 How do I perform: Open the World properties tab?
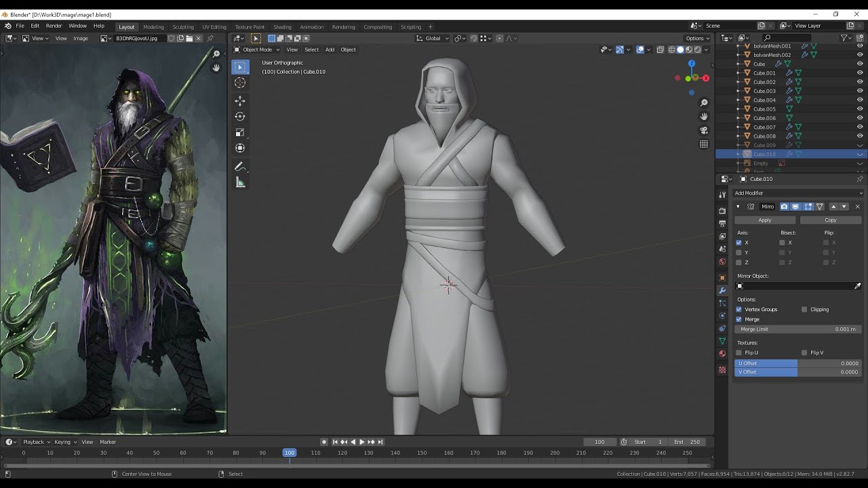pyautogui.click(x=722, y=262)
